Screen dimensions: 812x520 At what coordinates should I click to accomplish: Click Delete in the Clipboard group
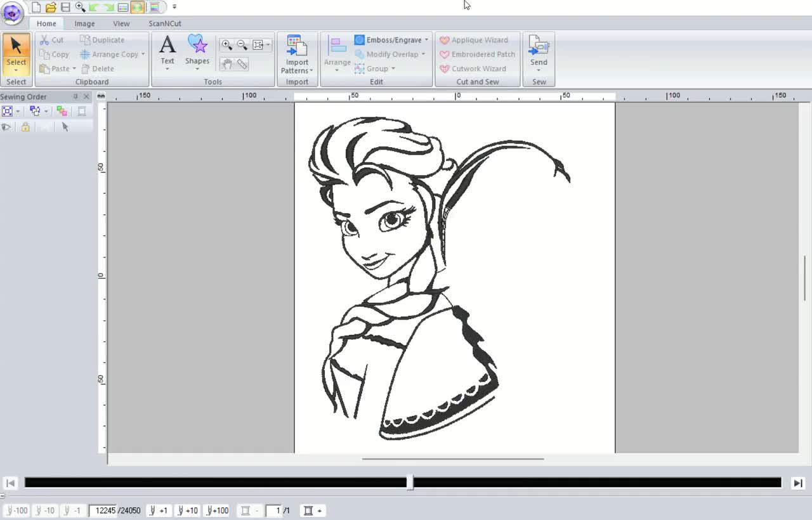click(98, 68)
